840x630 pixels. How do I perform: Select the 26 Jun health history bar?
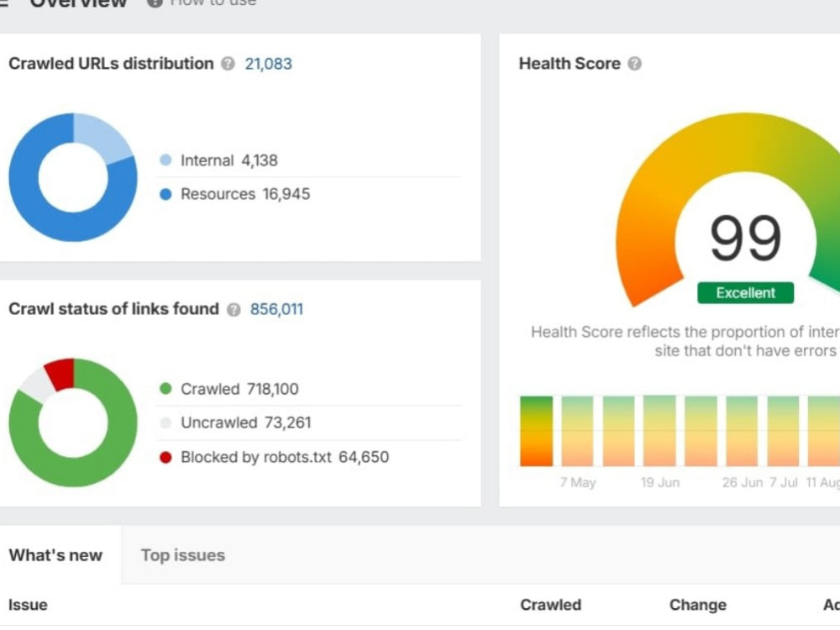(x=742, y=431)
